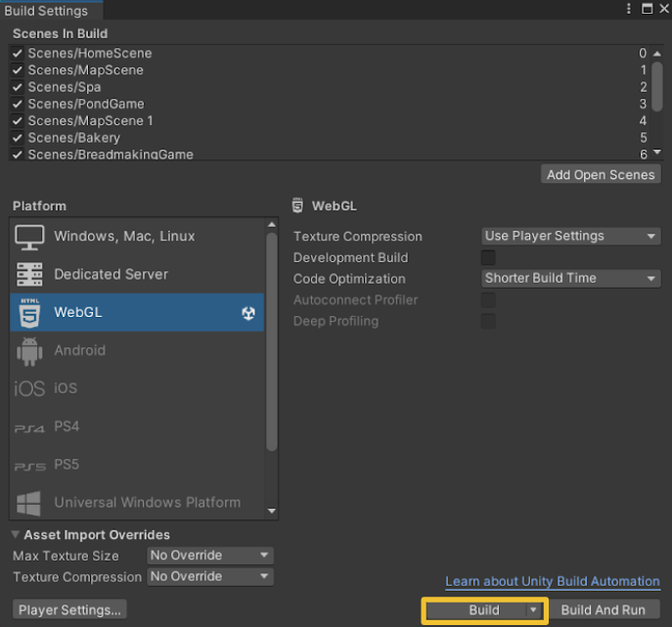This screenshot has width=672, height=627.
Task: Select Scenes/MapScene 1 row text
Action: pyautogui.click(x=90, y=121)
